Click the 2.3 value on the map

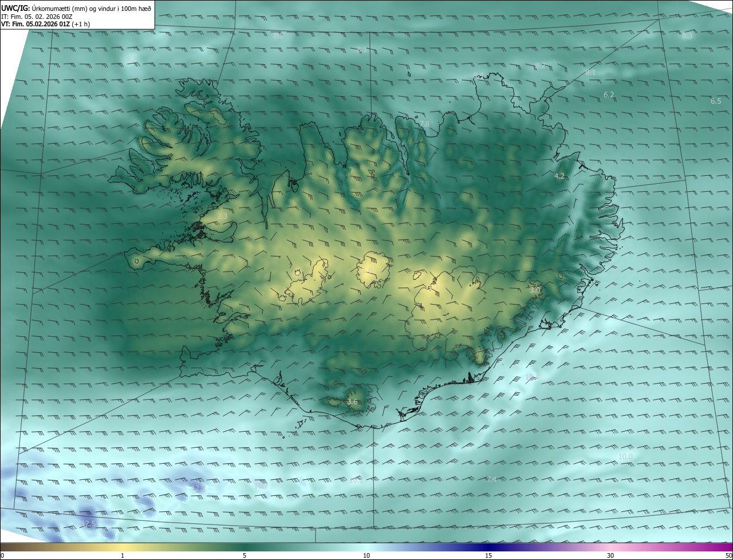coord(222,216)
